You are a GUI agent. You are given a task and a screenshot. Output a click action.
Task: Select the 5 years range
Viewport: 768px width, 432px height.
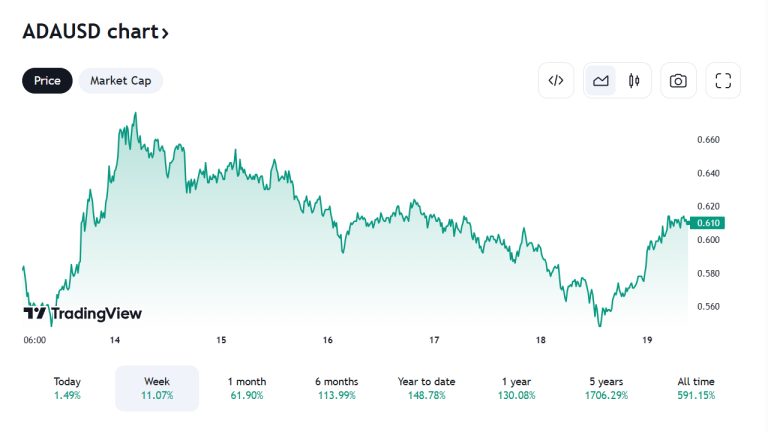[x=606, y=388]
